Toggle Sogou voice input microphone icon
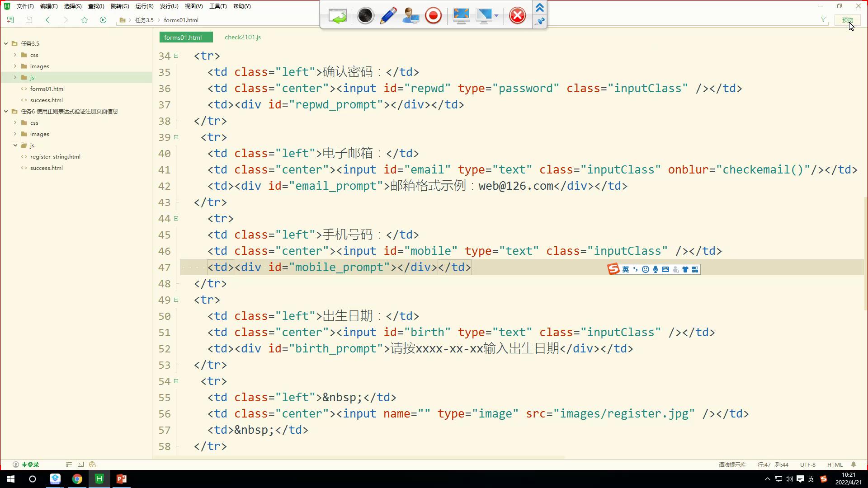868x488 pixels. tap(655, 269)
